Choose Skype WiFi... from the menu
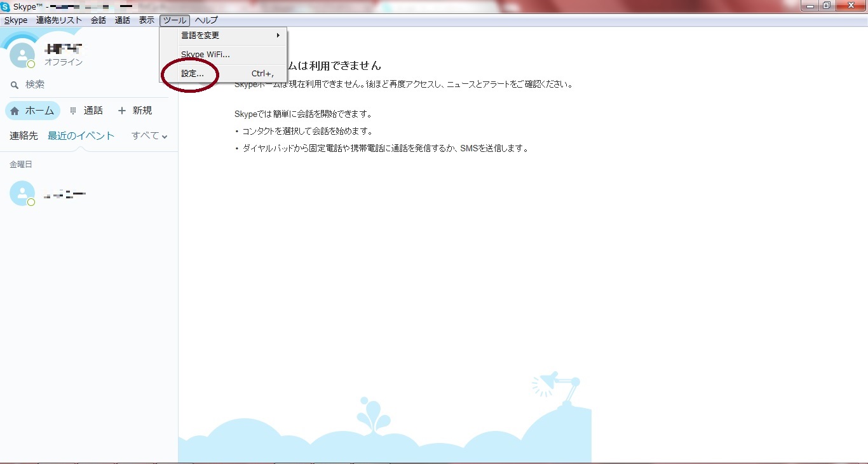Viewport: 868px width, 464px height. (223, 55)
